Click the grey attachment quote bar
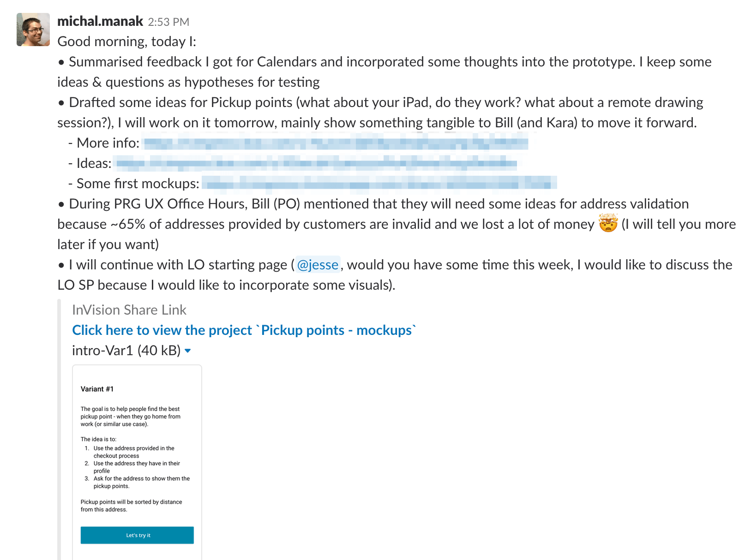The image size is (745, 560). (59, 429)
